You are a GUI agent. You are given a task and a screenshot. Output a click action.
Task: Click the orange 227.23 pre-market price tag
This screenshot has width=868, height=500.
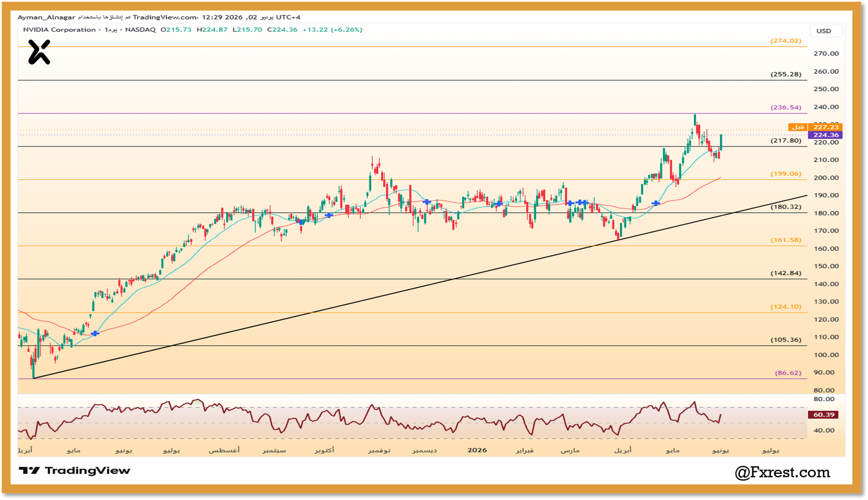click(826, 127)
